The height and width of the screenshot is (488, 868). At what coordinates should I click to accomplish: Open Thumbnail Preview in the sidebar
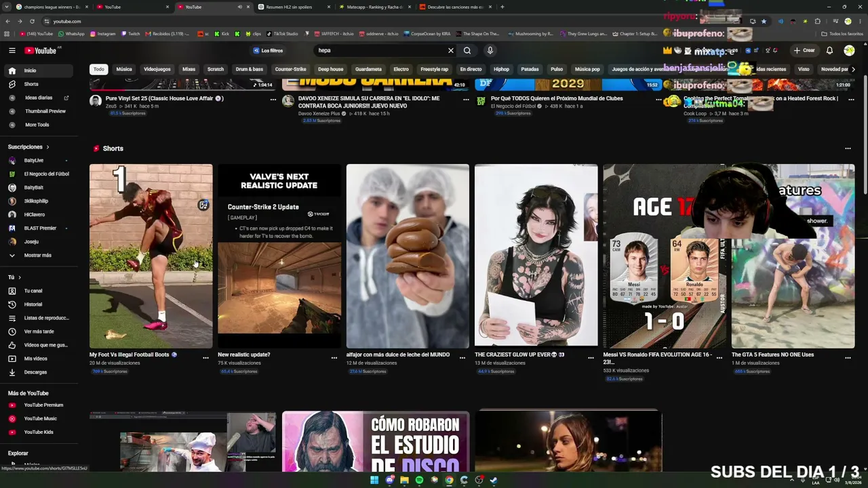pos(39,111)
